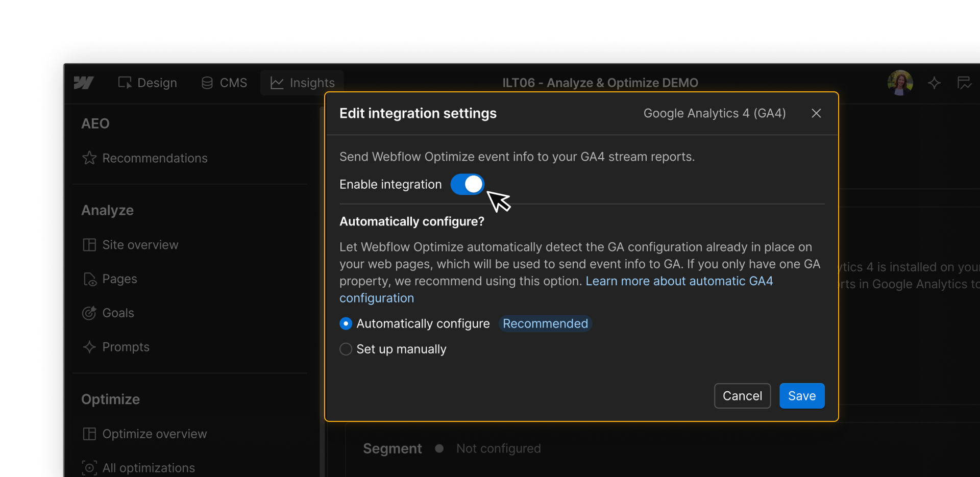The height and width of the screenshot is (477, 980).
Task: Click the ILT06 - Analyze & Optimize DEMO title
Action: pyautogui.click(x=600, y=83)
